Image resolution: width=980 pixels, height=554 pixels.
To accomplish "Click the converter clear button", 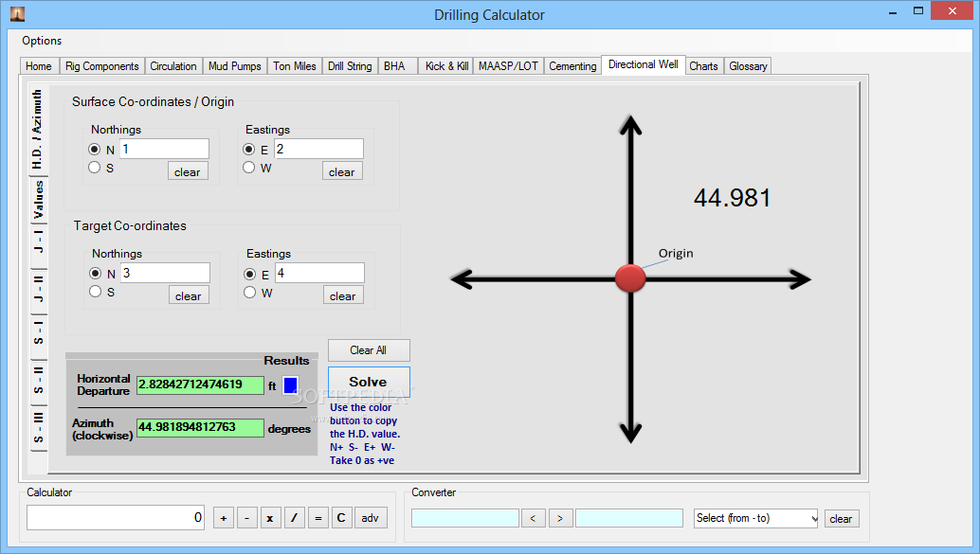I will click(842, 518).
